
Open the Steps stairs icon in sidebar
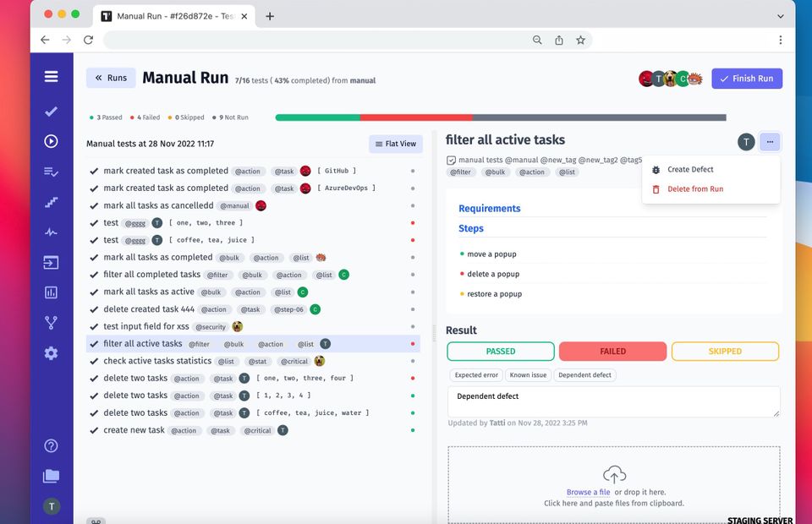[51, 202]
